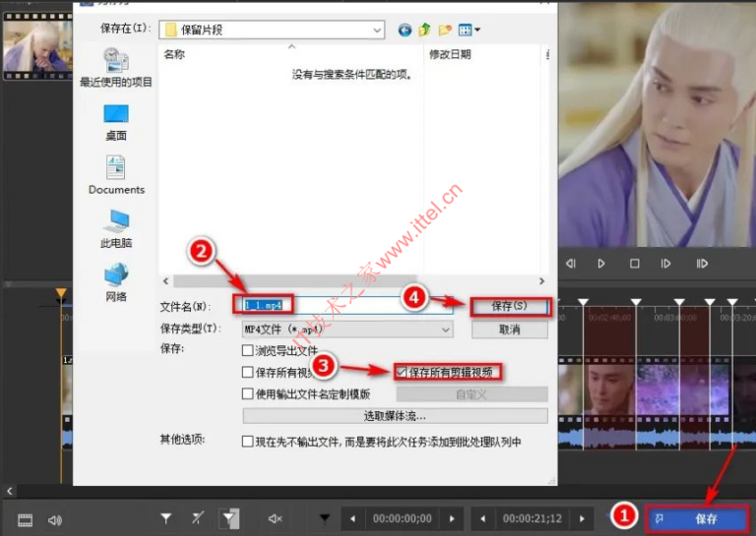
Task: Enable the 浏览导出文件 checkbox
Action: [248, 350]
